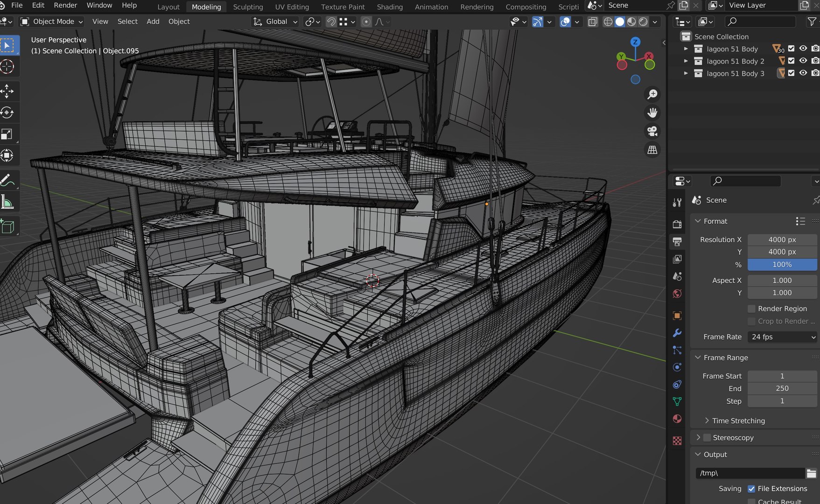Image resolution: width=820 pixels, height=504 pixels.
Task: Expand the Time Stretching subpanel
Action: tap(707, 420)
